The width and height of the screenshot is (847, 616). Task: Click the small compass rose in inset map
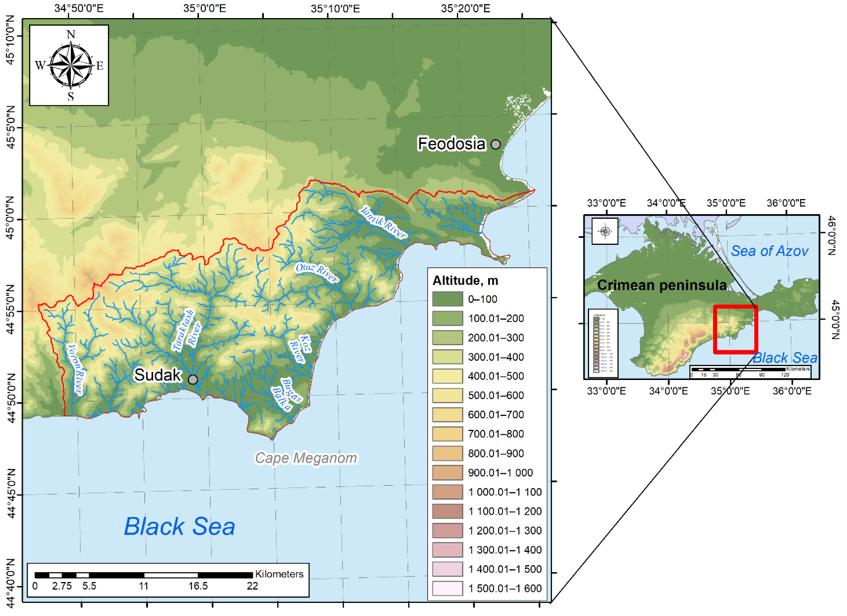tap(605, 232)
